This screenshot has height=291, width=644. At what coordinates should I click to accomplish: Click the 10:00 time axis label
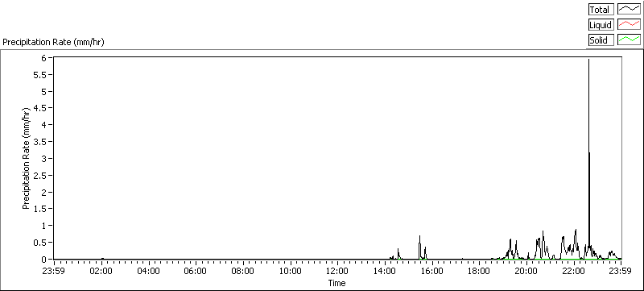[291, 271]
